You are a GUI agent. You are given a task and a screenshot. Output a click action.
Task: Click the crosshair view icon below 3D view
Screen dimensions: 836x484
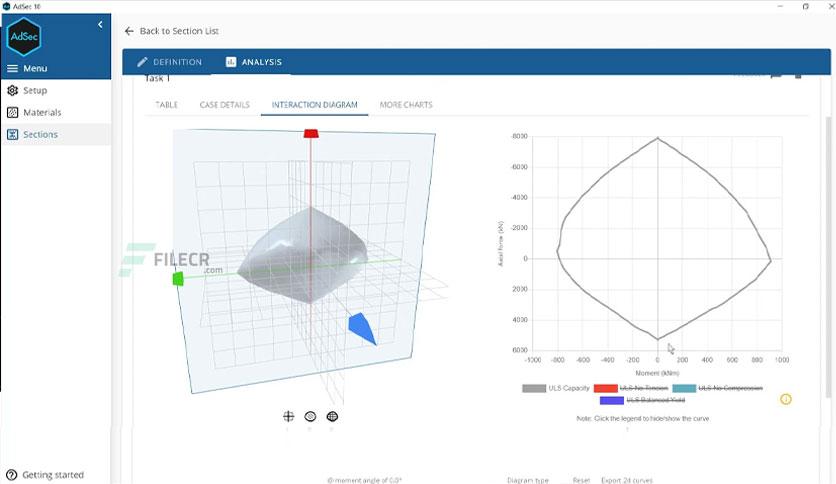pos(288,416)
